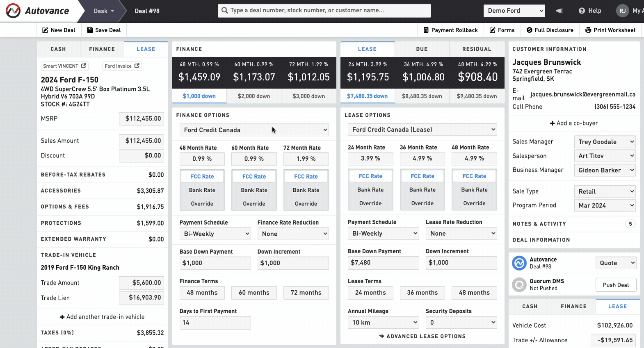Screen dimensions: 644x348
Task: Open the Finance Rate Reduction dropdown
Action: (x=293, y=234)
